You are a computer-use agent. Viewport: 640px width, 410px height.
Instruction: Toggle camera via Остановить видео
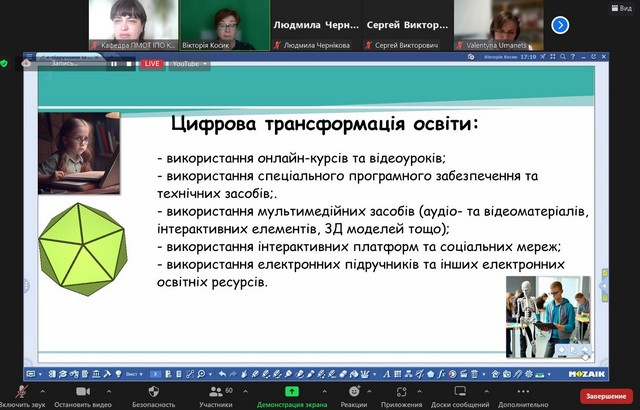(x=83, y=392)
